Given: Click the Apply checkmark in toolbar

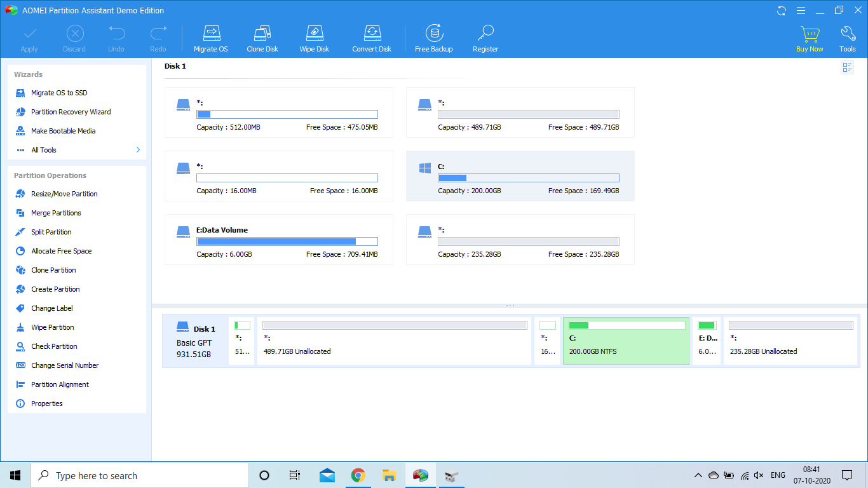Looking at the screenshot, I should coord(29,39).
